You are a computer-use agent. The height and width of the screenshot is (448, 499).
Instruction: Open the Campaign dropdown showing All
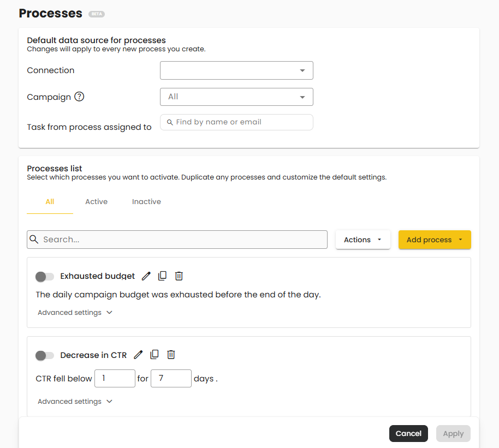click(x=236, y=97)
